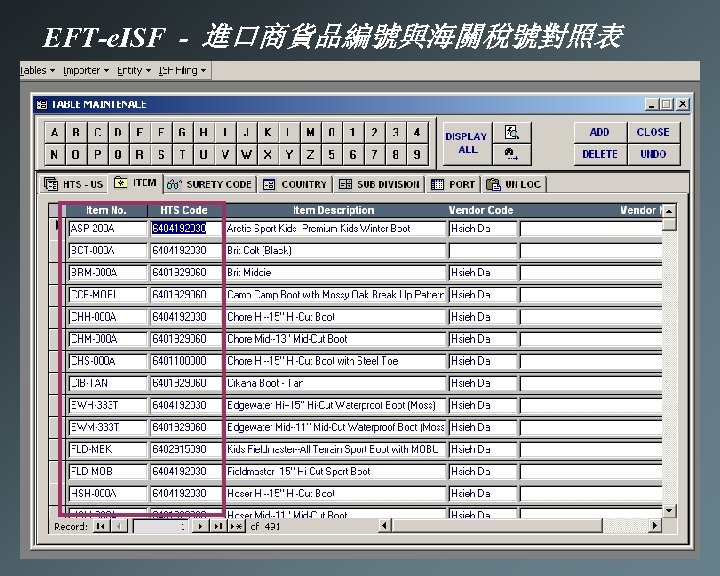Click the SURETY CODE glasses icon
Screen dimensions: 720x576
[x=174, y=184]
